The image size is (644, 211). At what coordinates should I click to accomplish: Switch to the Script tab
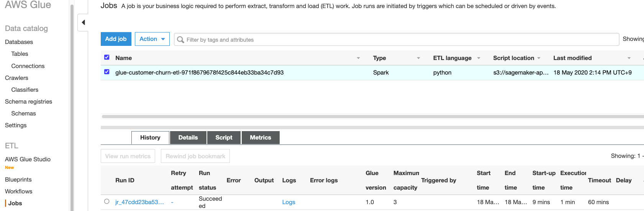(x=224, y=138)
